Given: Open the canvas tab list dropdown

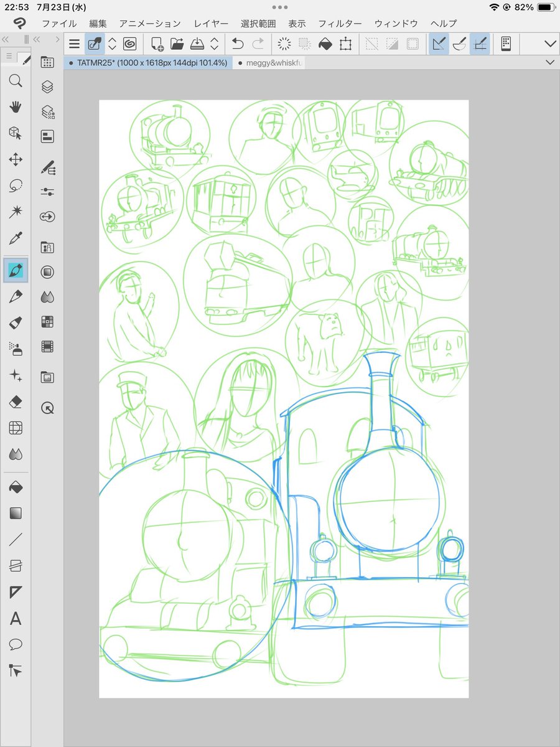Looking at the screenshot, I should (x=550, y=62).
